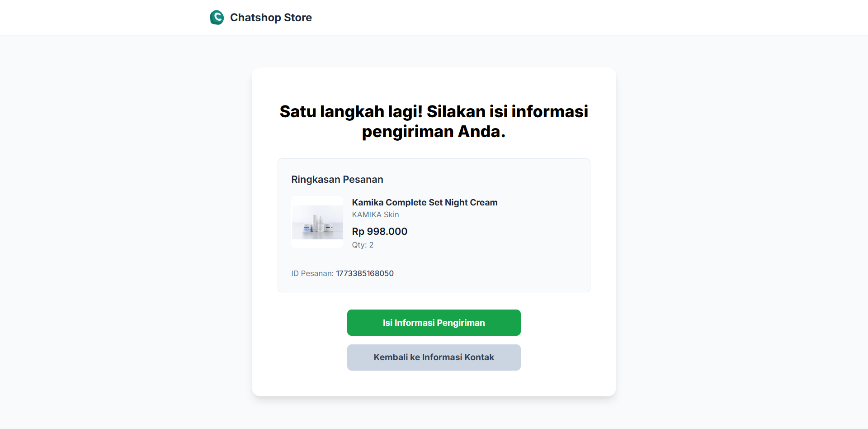The image size is (868, 429).
Task: Click the KAMIKA Skin brand label
Action: pos(375,214)
